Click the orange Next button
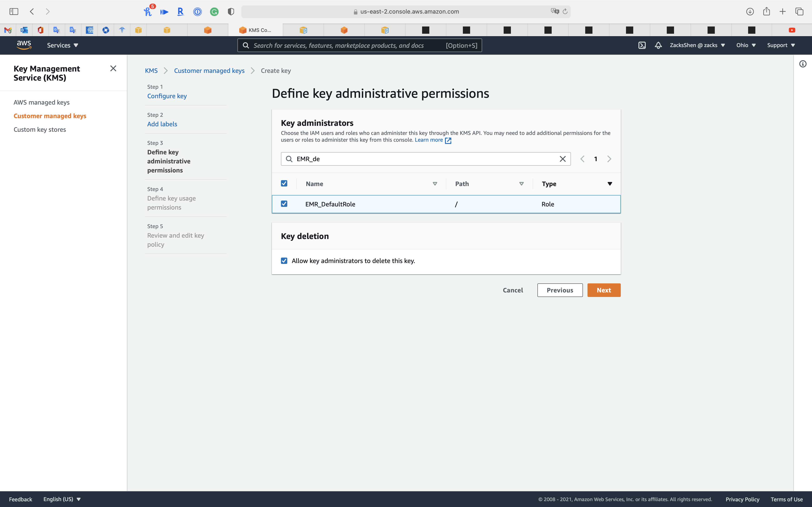 603,290
